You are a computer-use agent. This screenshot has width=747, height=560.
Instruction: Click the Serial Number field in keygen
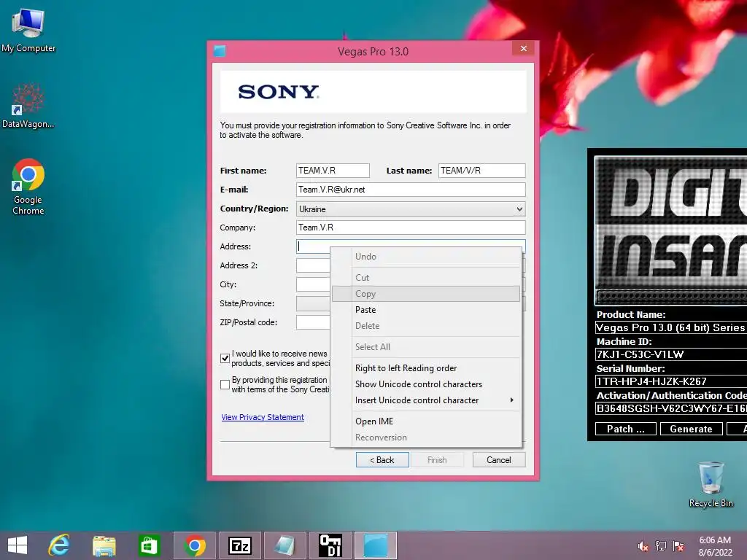[671, 381]
